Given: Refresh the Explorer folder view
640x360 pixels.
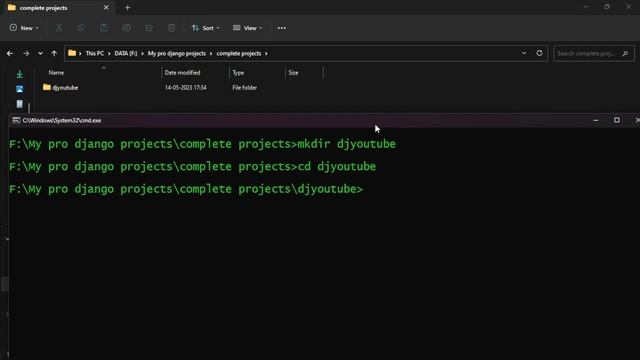Looking at the screenshot, I should [x=539, y=53].
